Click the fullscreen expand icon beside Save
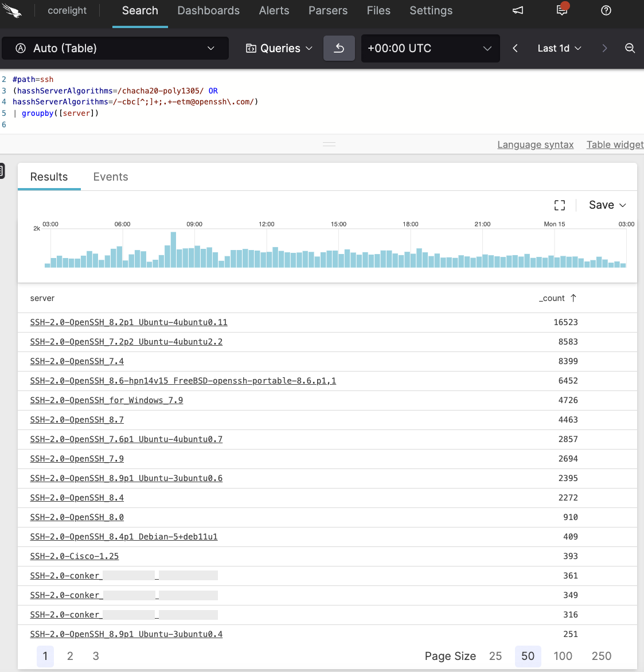Image resolution: width=644 pixels, height=672 pixels. pos(559,205)
